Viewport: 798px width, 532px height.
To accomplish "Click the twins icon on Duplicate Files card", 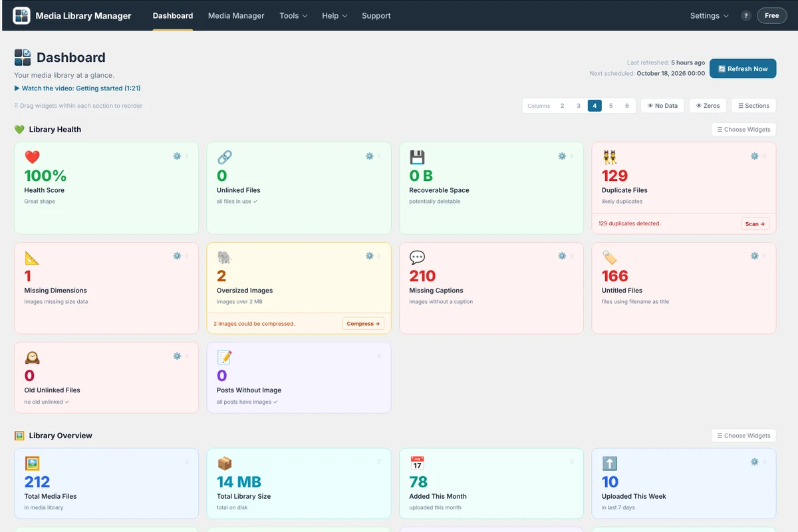I will (x=610, y=157).
